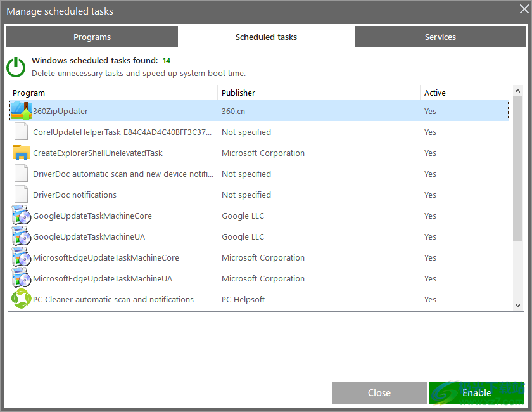Viewport: 532px width, 412px height.
Task: Click Not specified in DriverDoc automatic scan row
Action: [x=246, y=174]
